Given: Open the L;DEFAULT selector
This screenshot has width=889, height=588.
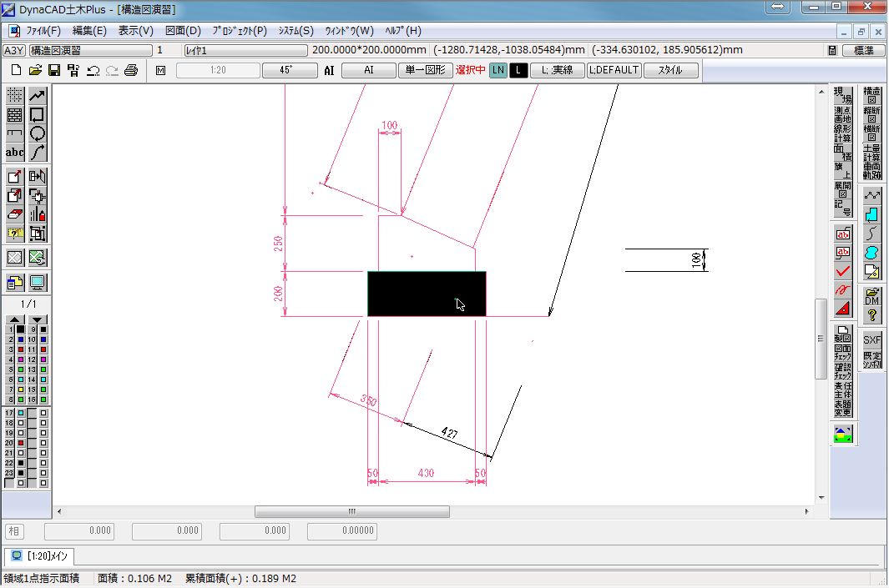Looking at the screenshot, I should pyautogui.click(x=614, y=70).
